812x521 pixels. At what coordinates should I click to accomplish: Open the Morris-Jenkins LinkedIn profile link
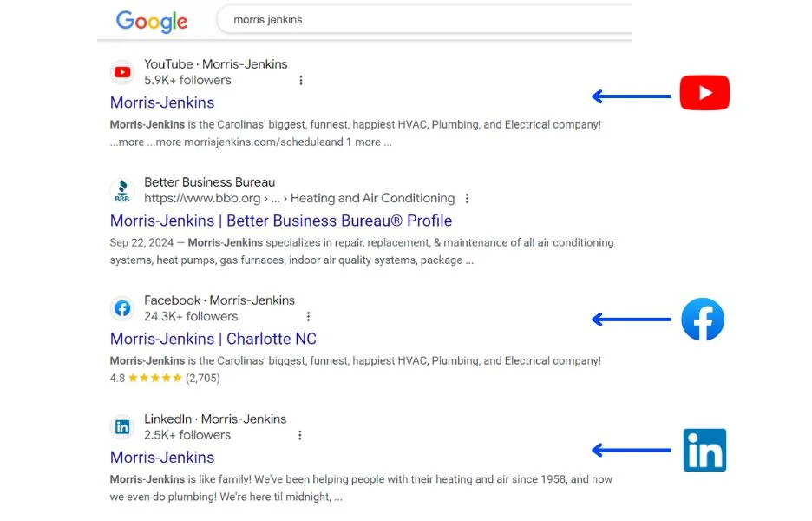pyautogui.click(x=161, y=458)
